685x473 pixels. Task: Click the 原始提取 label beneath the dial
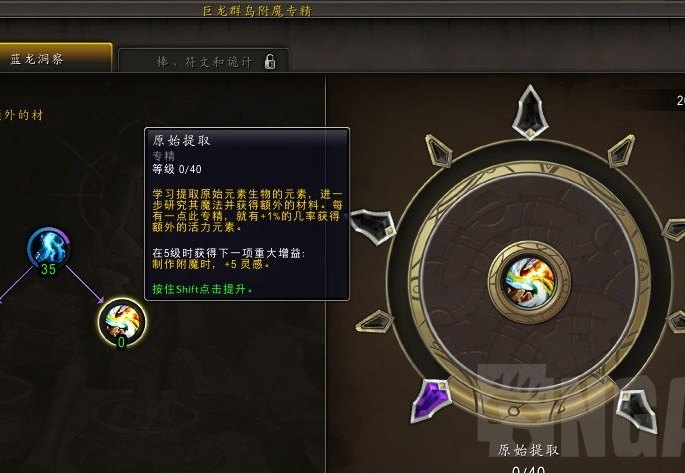pyautogui.click(x=529, y=450)
